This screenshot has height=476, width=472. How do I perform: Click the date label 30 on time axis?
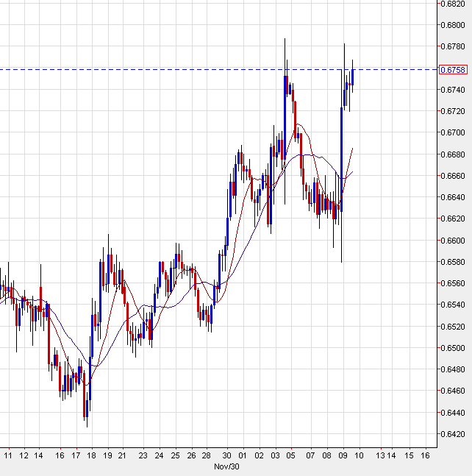click(x=226, y=455)
